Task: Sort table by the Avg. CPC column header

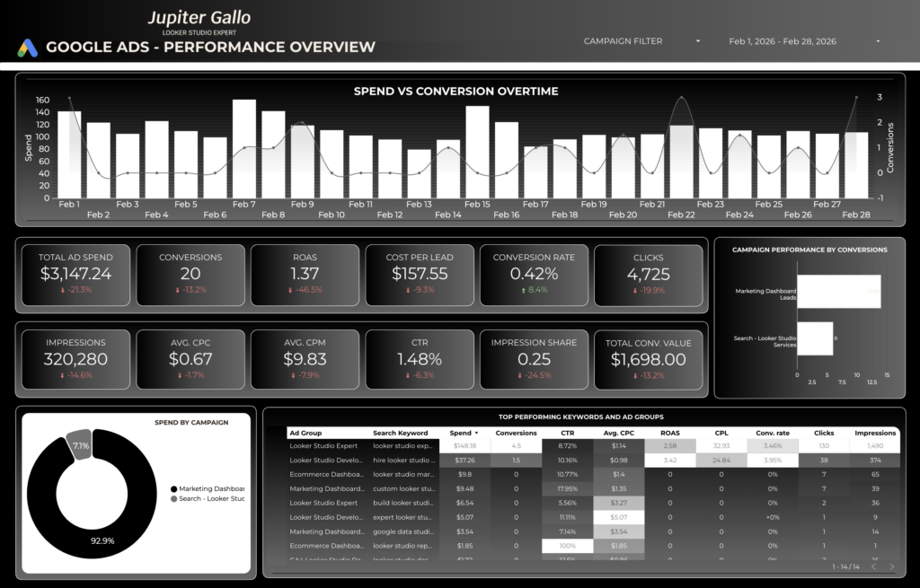Action: click(x=618, y=433)
